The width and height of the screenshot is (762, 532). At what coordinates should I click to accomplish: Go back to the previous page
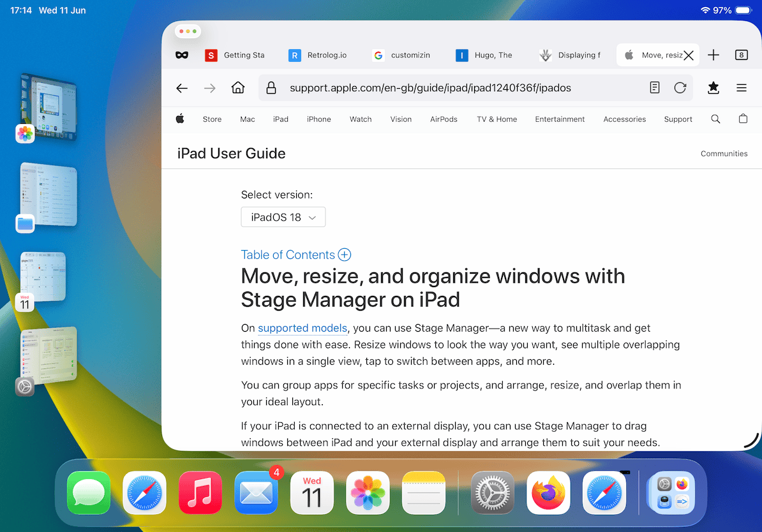coord(181,87)
